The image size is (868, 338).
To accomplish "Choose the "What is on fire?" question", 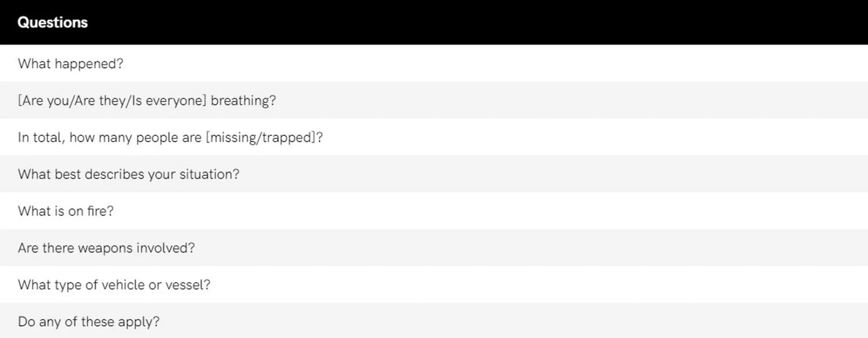I will tap(66, 211).
